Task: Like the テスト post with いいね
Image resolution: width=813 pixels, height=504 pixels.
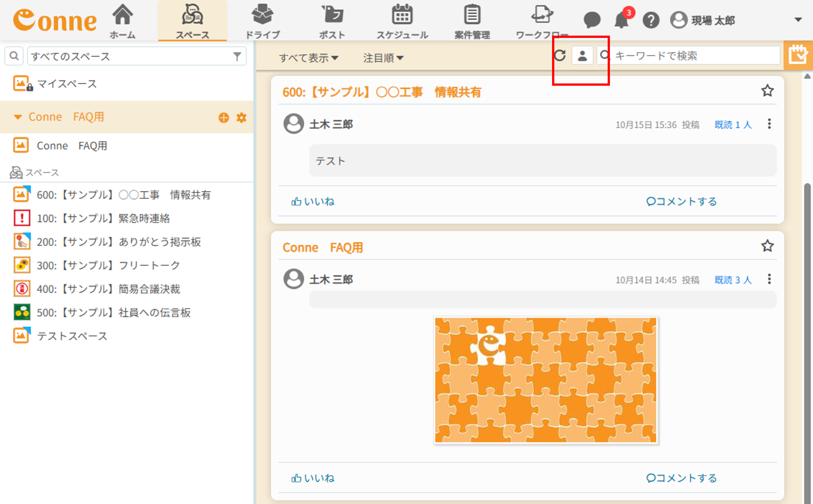Action: click(313, 201)
